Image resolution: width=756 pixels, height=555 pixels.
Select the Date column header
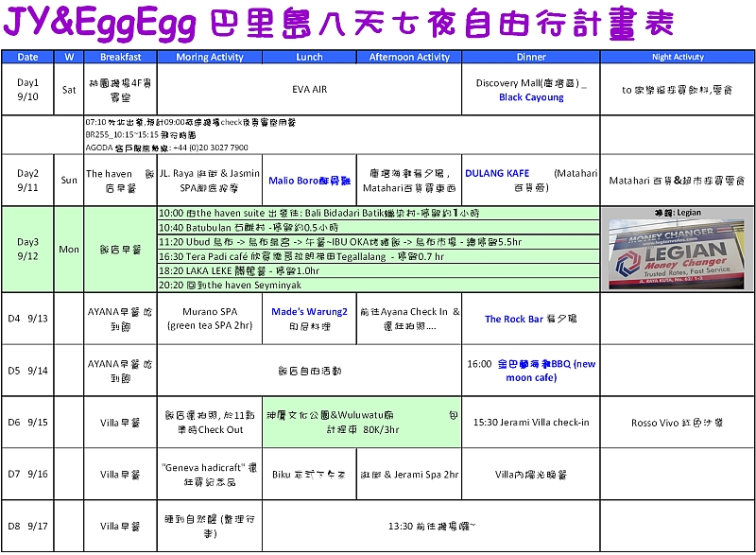[27, 57]
